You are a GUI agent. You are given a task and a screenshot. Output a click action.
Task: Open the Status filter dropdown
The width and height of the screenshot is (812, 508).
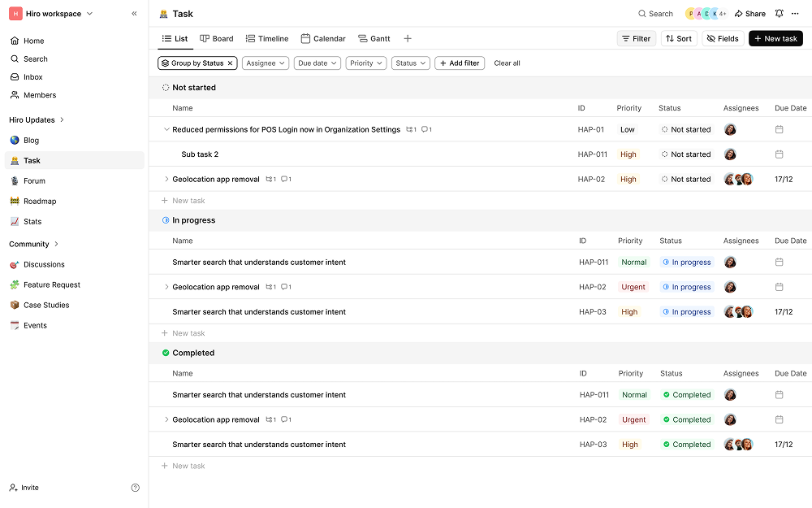[x=411, y=63]
